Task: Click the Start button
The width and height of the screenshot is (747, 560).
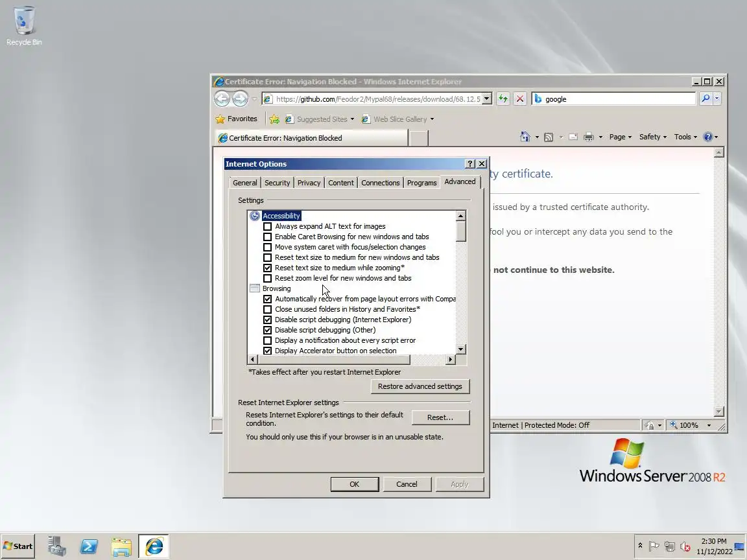Action: [x=18, y=546]
